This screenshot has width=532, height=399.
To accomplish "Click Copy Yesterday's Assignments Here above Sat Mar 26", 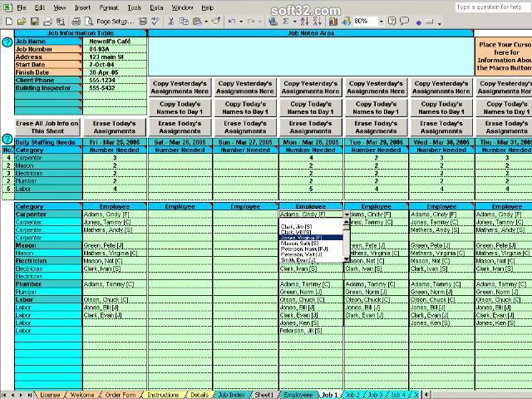I will pos(180,87).
